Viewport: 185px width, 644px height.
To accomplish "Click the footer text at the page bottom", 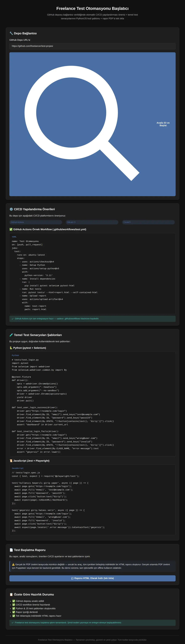I will coord(92,640).
